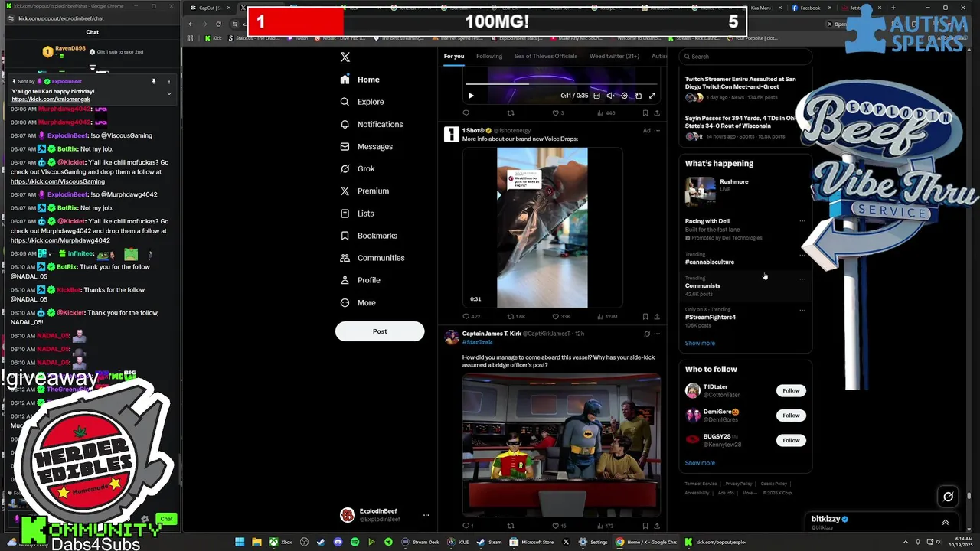The height and width of the screenshot is (551, 980).
Task: Toggle picture-in-picture on the top video
Action: 638,96
